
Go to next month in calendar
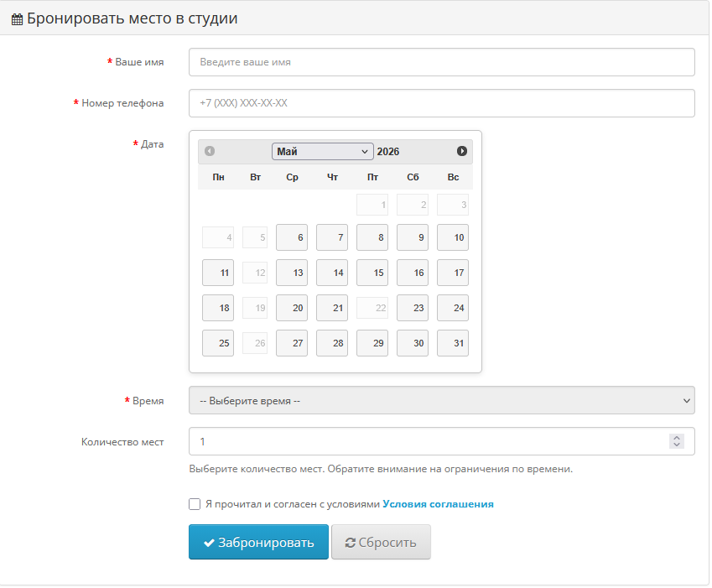pyautogui.click(x=462, y=151)
